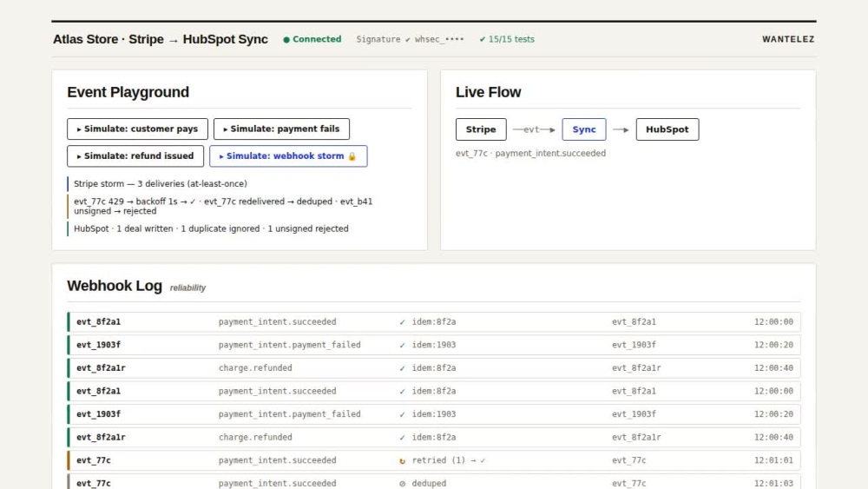Click the 12:01:01 timestamp
Viewport: 868px width, 489px height.
point(773,460)
